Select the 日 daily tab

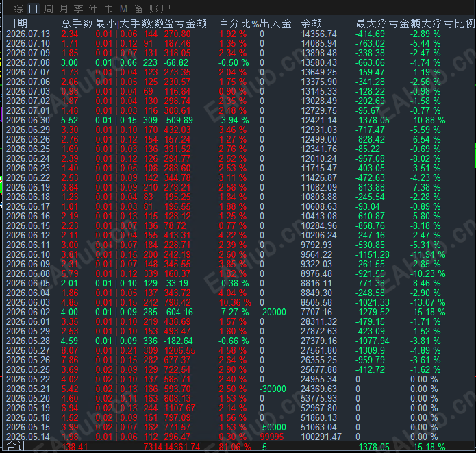33,9
